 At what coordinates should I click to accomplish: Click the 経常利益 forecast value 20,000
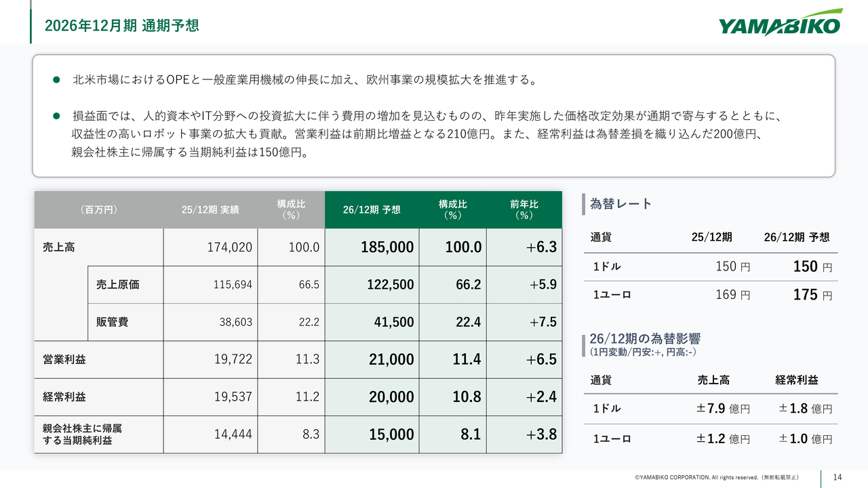(391, 397)
